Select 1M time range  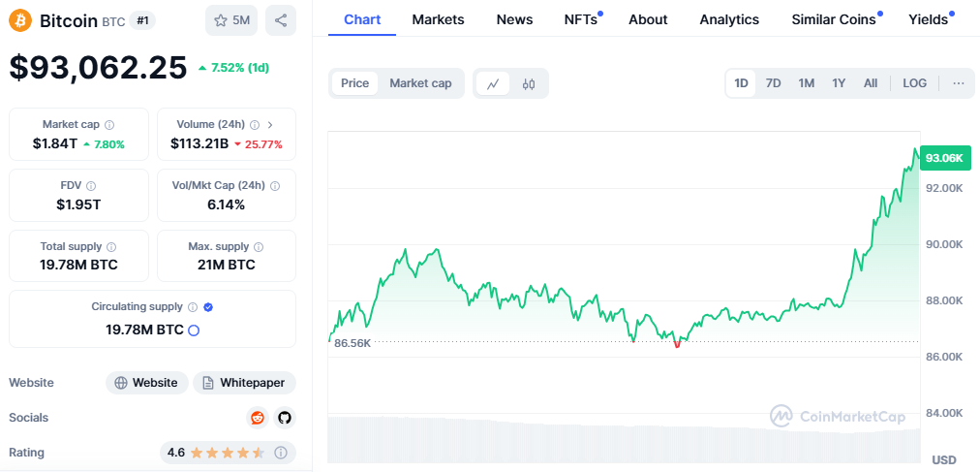pos(807,83)
